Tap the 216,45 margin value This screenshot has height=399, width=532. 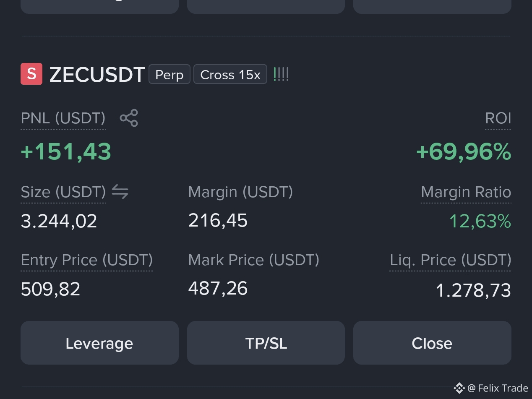[x=218, y=220]
